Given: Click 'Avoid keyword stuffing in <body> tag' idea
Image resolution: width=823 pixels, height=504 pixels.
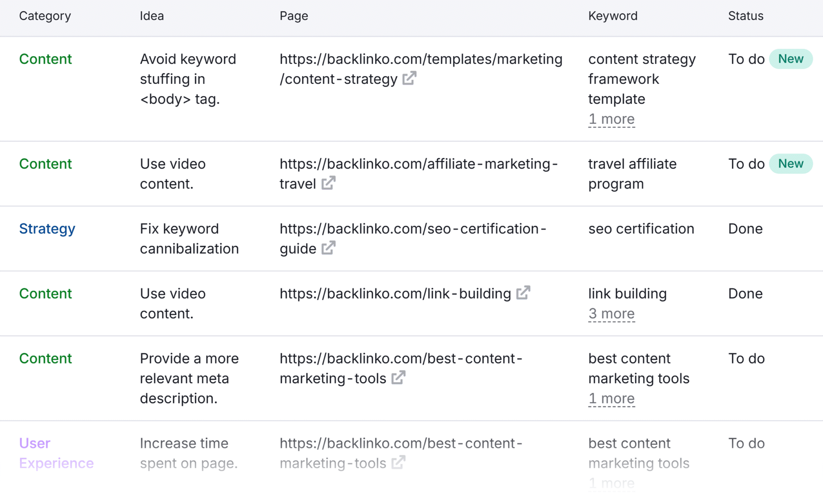Looking at the screenshot, I should [x=188, y=79].
